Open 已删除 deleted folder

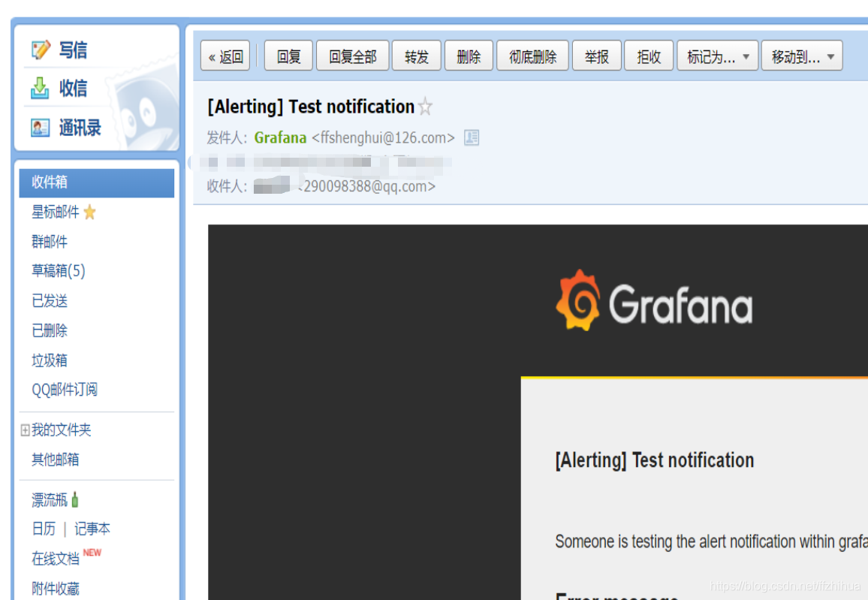50,331
